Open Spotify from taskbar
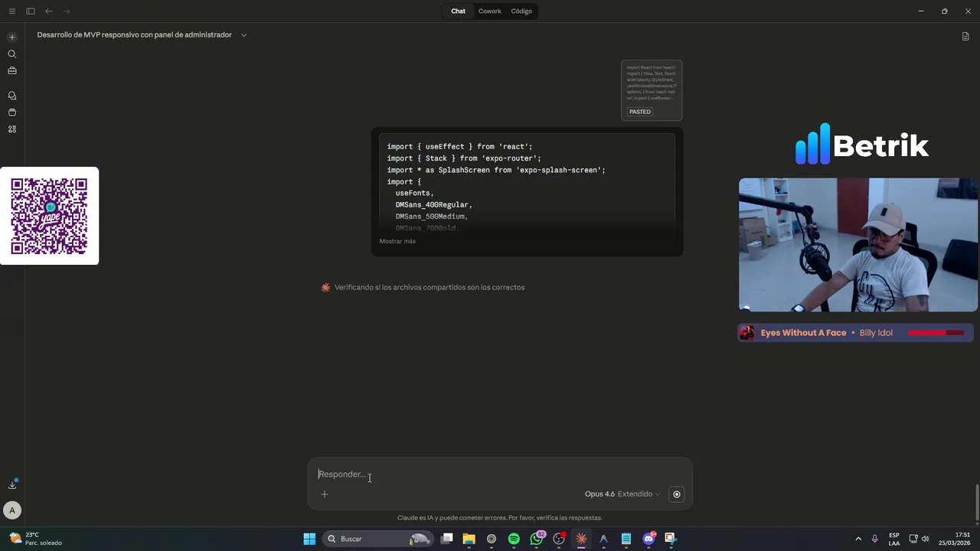Screen dimensions: 980x551 coord(514,539)
